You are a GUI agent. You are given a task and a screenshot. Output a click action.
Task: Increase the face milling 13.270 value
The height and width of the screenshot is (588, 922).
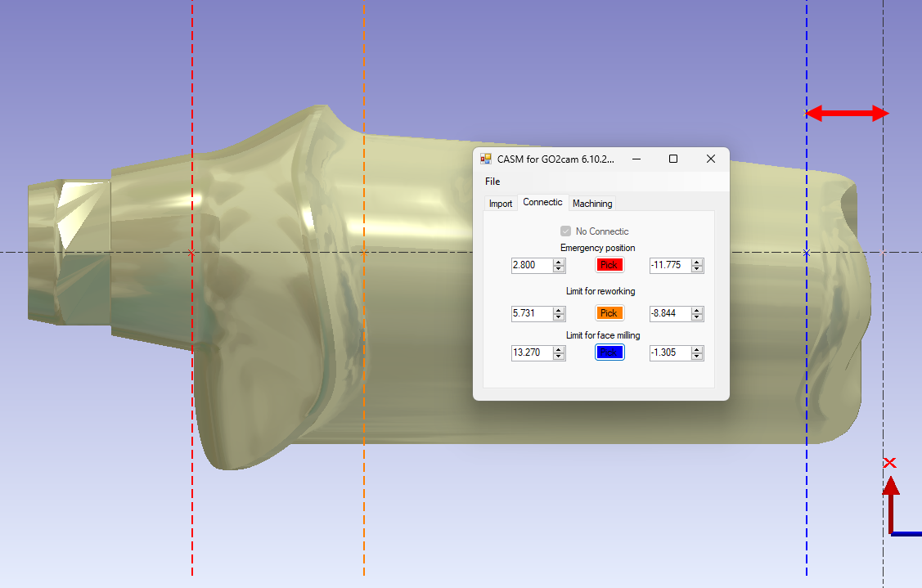559,349
